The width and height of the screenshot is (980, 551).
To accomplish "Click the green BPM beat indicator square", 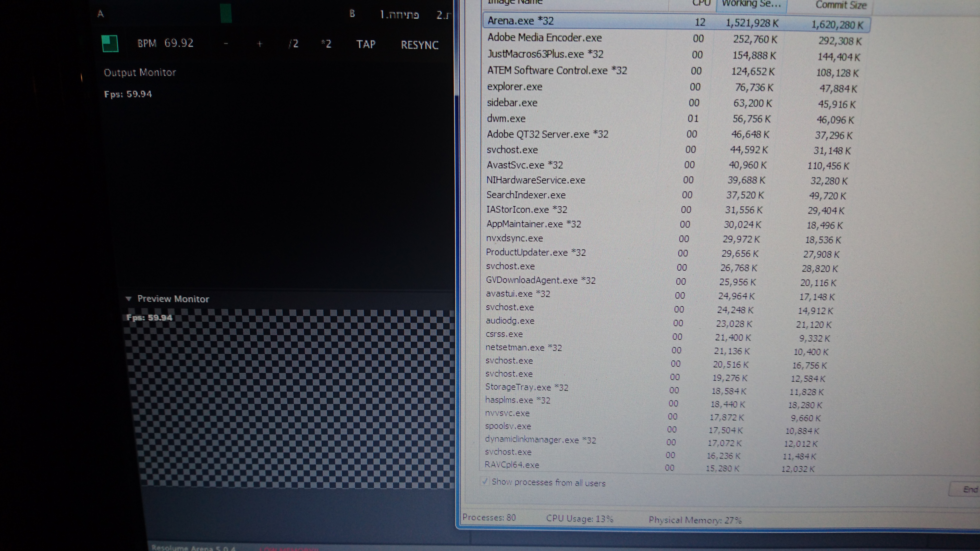I will coord(110,43).
